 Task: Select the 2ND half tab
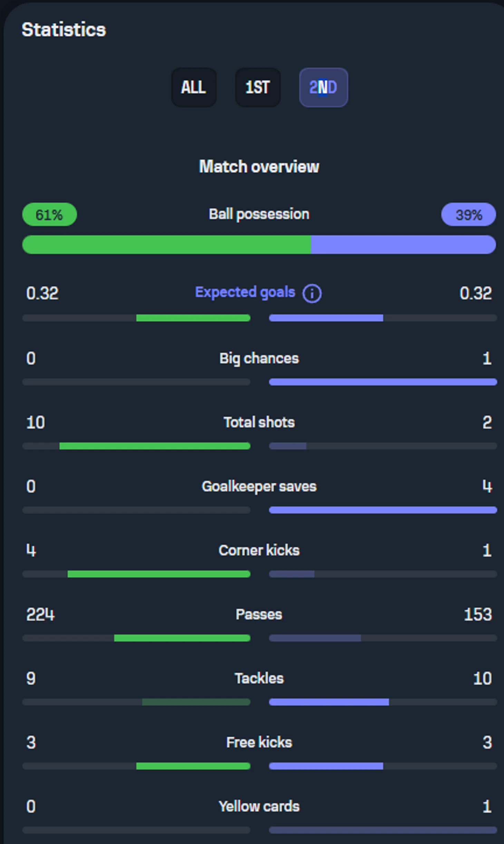(323, 87)
